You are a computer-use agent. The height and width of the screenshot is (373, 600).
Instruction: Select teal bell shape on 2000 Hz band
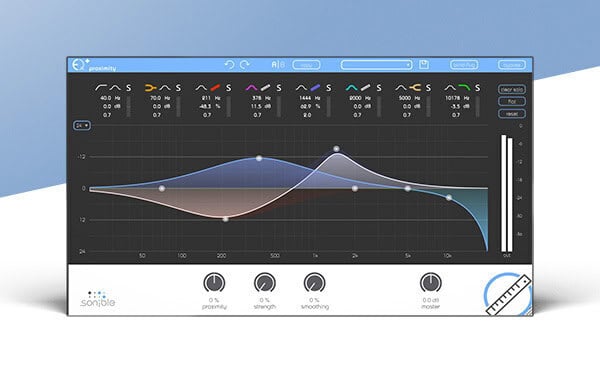[351, 88]
